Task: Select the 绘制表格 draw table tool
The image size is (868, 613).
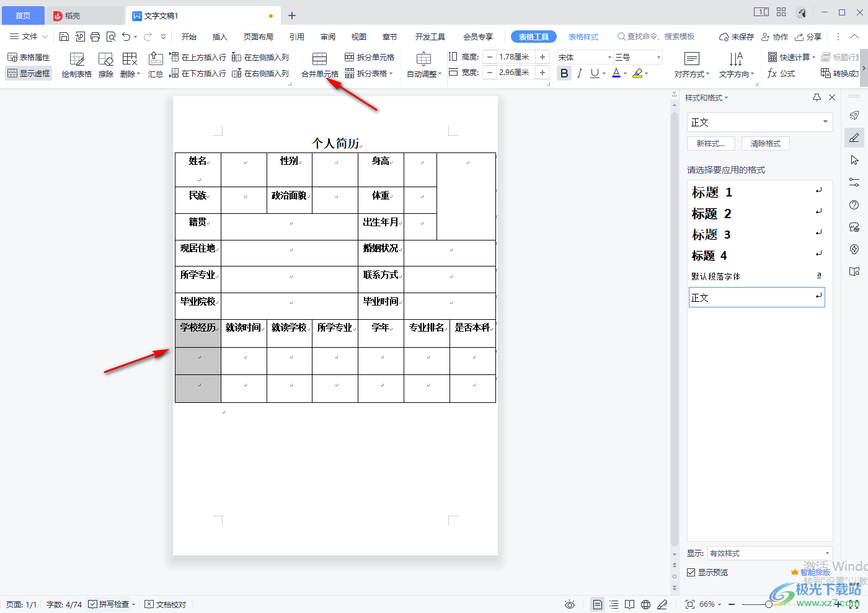Action: coord(77,65)
